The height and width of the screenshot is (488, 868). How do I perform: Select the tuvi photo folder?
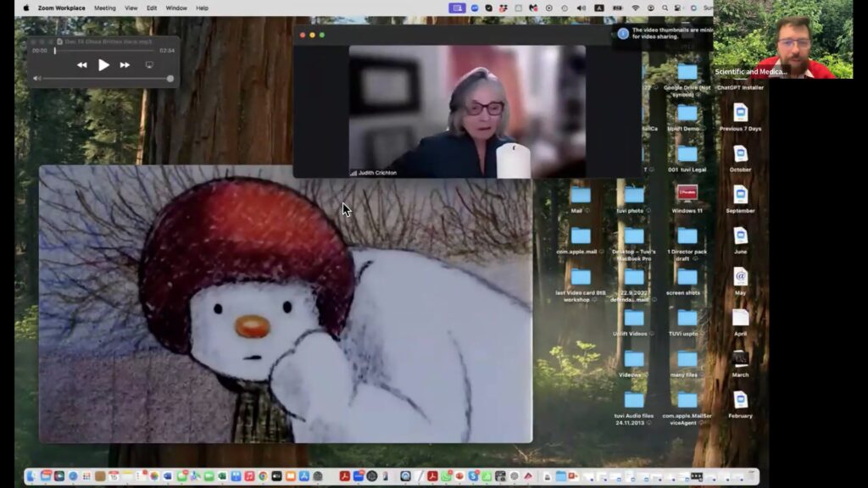point(633,200)
